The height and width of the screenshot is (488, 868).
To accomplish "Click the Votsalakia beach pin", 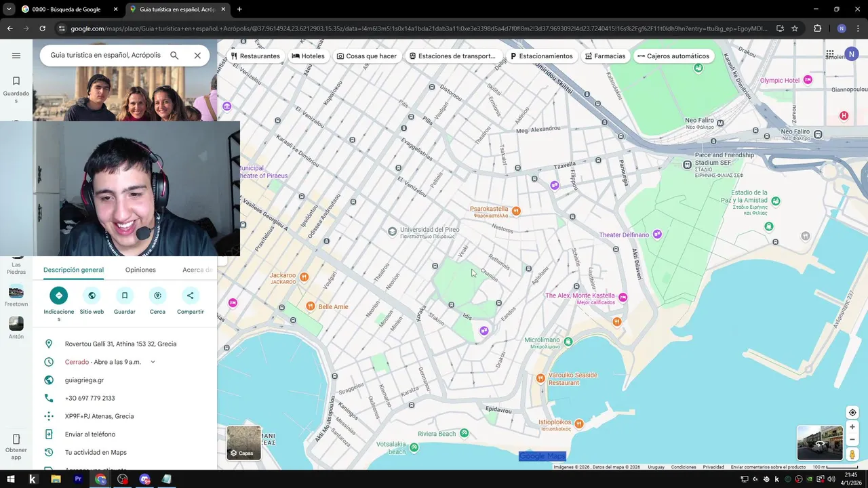I will click(x=414, y=447).
